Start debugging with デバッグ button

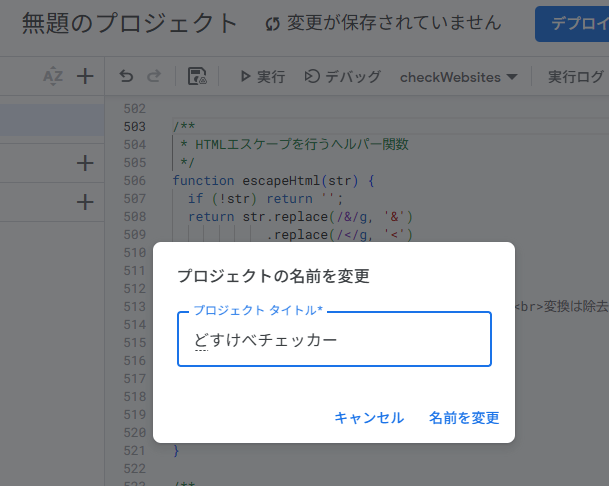(342, 76)
